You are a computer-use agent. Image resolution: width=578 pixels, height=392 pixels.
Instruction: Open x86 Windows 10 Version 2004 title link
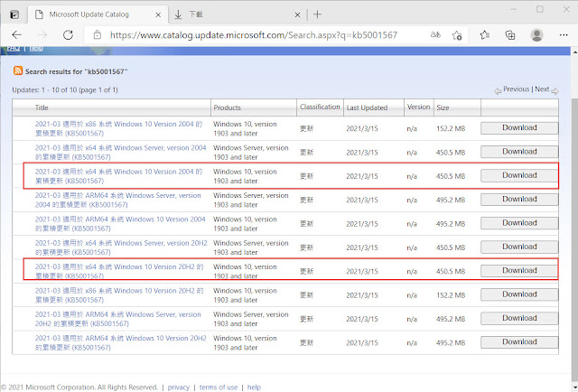(118, 128)
